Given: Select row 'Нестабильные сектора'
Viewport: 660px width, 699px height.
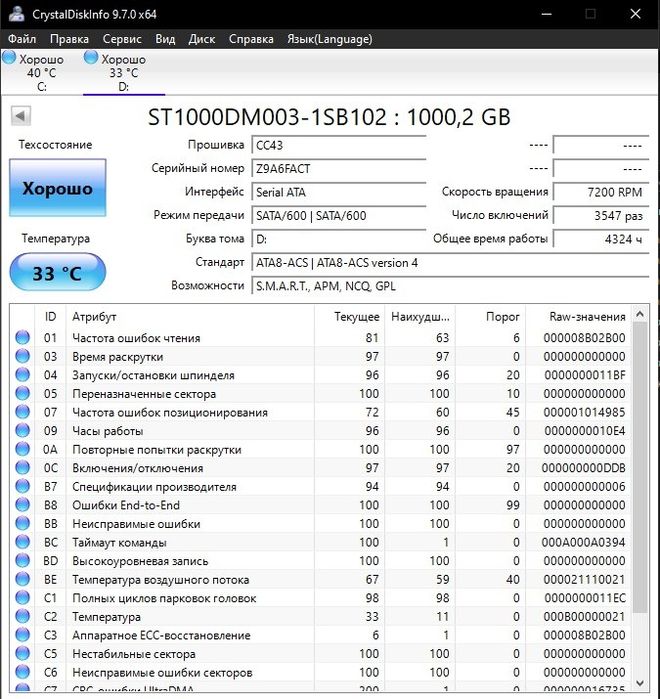Looking at the screenshot, I should pos(320,653).
